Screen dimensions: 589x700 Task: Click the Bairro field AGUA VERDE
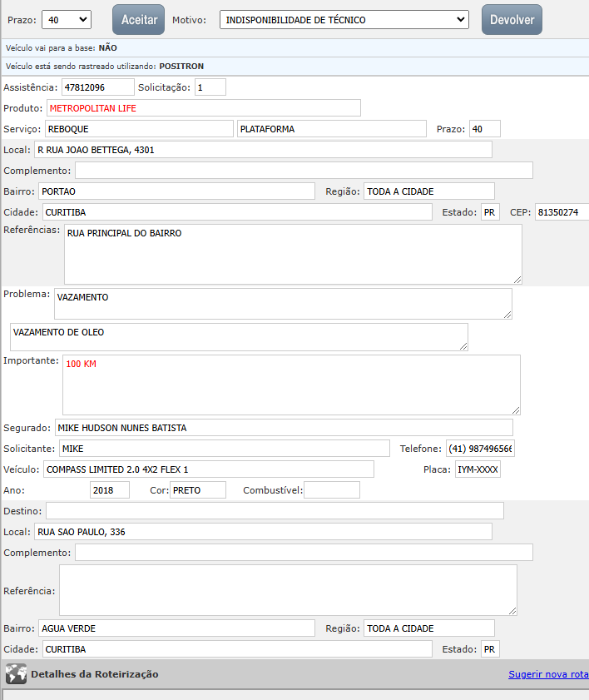tap(176, 628)
